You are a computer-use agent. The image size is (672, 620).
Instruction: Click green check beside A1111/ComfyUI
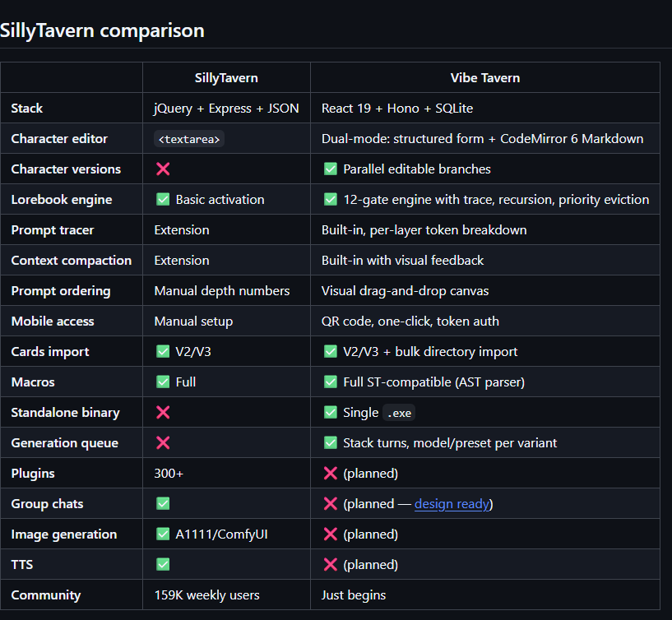[x=163, y=534]
